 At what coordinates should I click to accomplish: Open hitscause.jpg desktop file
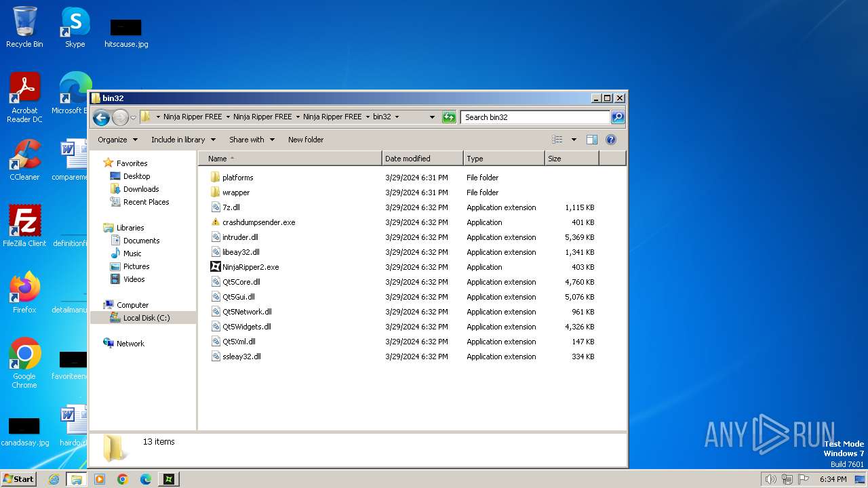click(126, 33)
